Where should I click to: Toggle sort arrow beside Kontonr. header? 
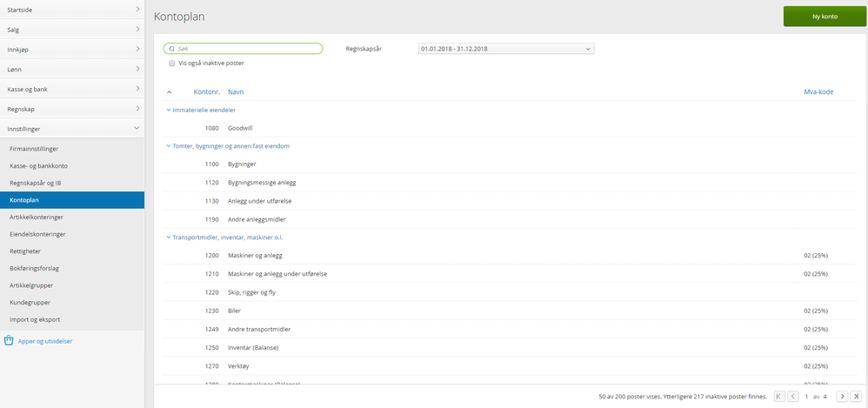(170, 92)
